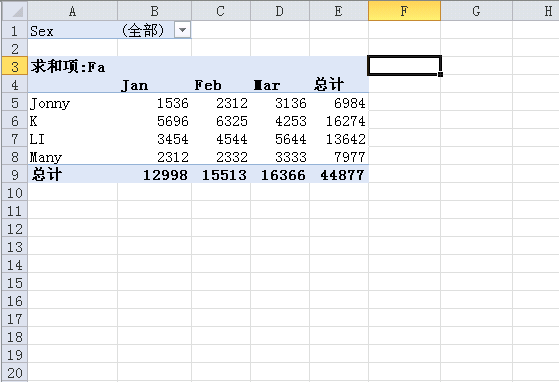Click the Jonny row label
This screenshot has width=559, height=382.
72,102
